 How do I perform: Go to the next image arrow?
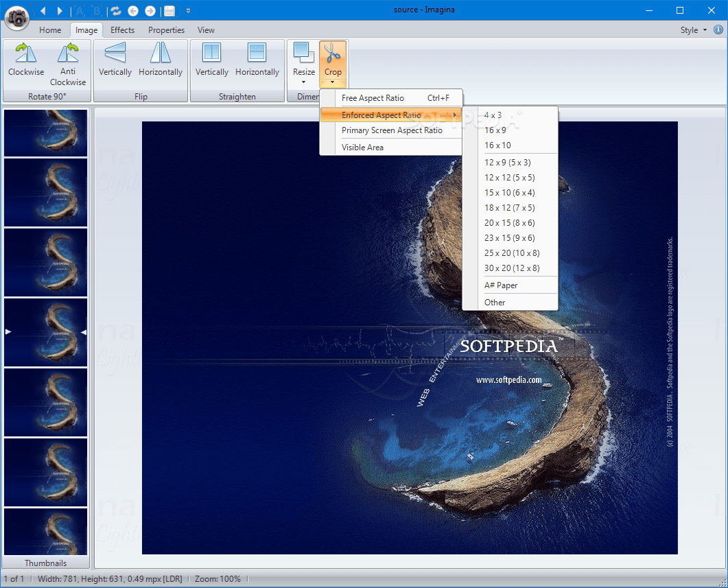point(60,11)
